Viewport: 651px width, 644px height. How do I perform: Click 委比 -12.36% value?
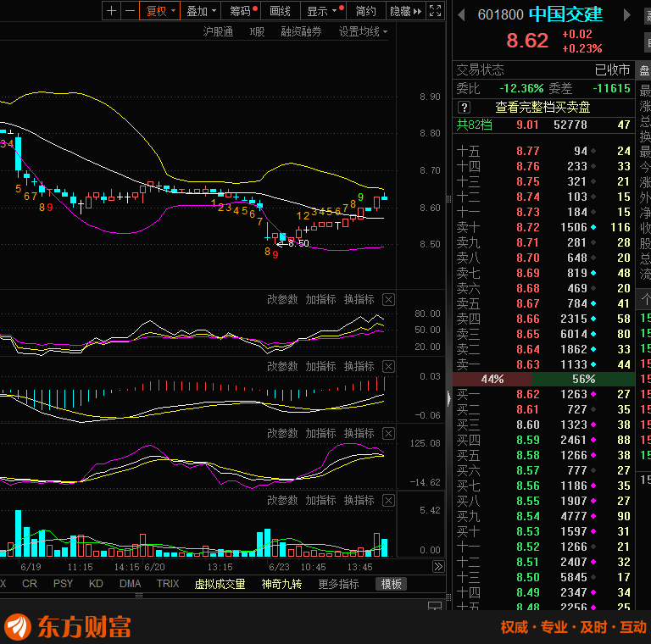pyautogui.click(x=521, y=88)
